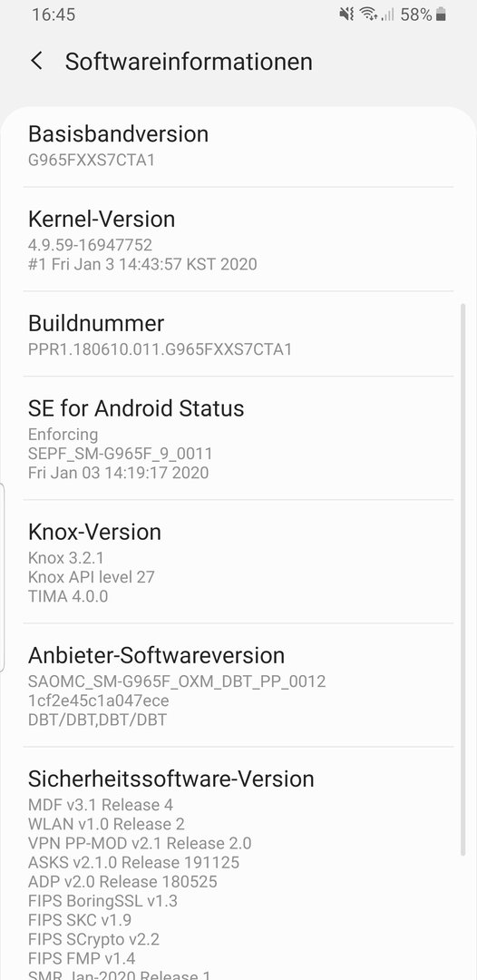Tap the back arrow icon
Image resolution: width=477 pixels, height=980 pixels.
point(37,62)
